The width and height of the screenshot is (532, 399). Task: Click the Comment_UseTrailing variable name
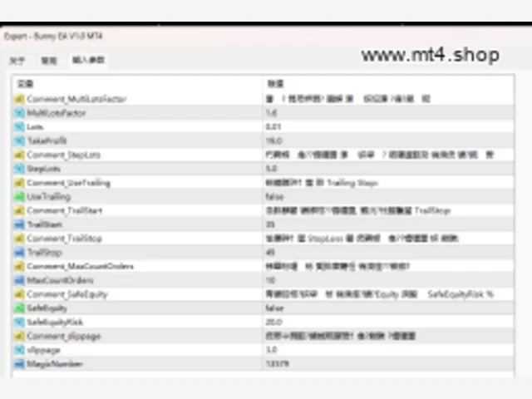pos(68,183)
